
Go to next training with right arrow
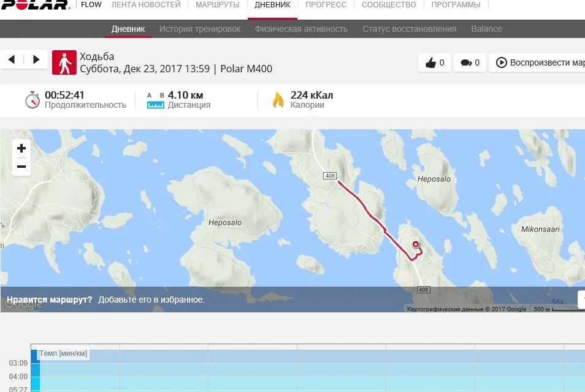click(36, 59)
